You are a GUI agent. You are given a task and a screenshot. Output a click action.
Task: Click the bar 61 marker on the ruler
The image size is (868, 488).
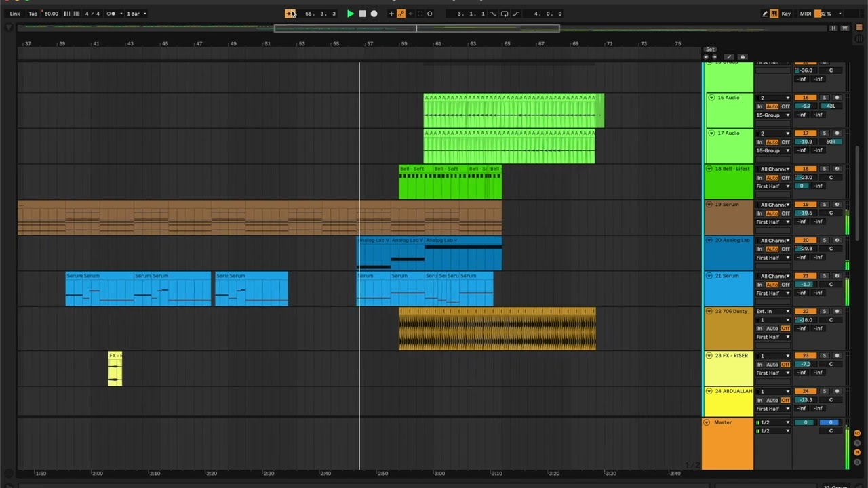click(438, 44)
